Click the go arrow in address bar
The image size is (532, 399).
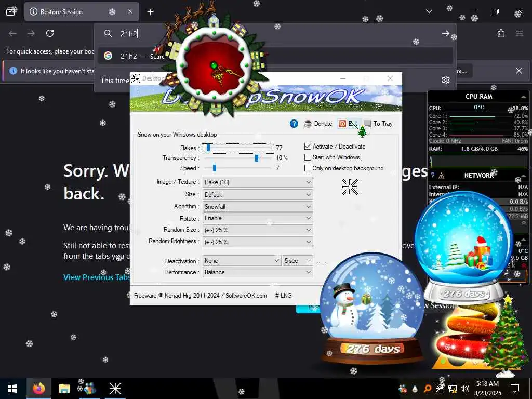pyautogui.click(x=445, y=33)
